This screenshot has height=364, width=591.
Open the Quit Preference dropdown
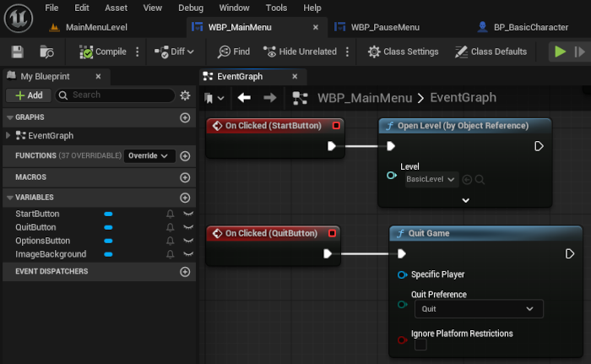pos(477,309)
